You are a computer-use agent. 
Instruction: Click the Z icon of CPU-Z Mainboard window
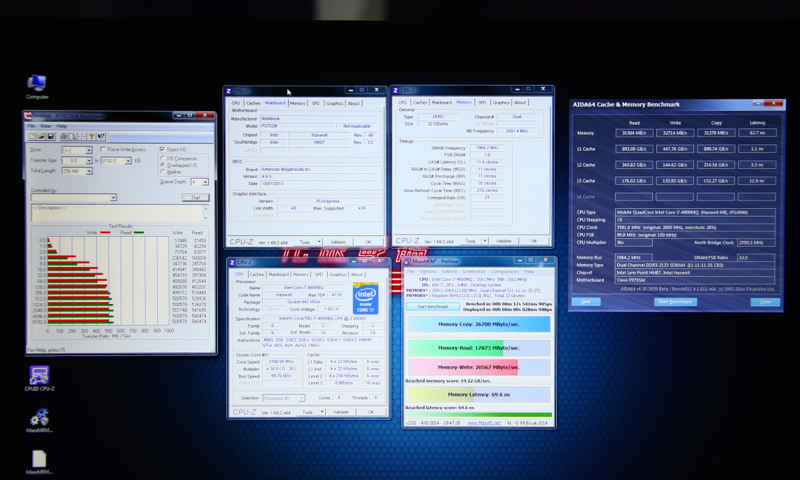(229, 91)
